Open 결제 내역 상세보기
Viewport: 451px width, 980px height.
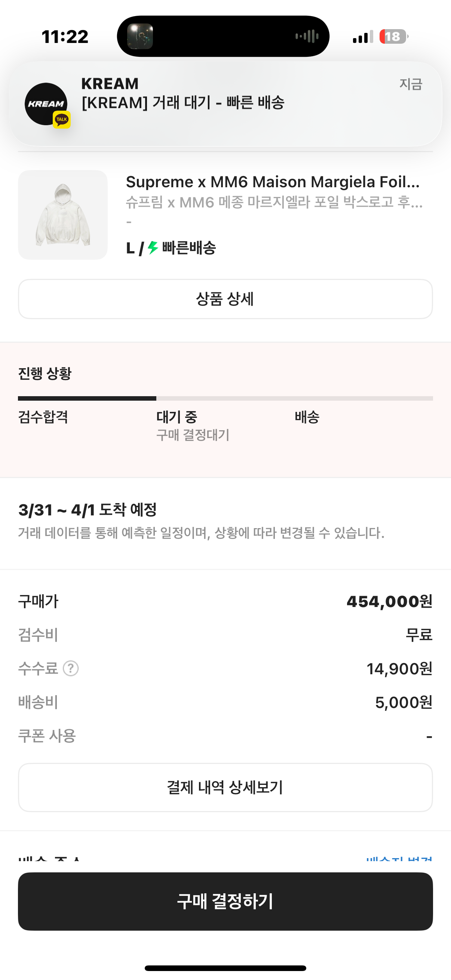click(225, 787)
